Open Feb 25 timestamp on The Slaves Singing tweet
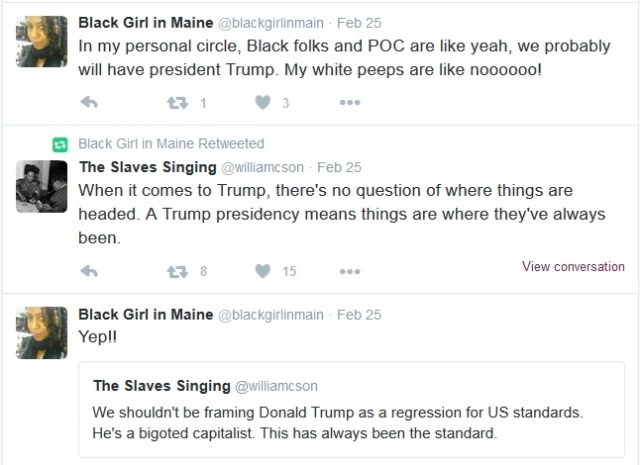The width and height of the screenshot is (640, 465). (x=339, y=167)
